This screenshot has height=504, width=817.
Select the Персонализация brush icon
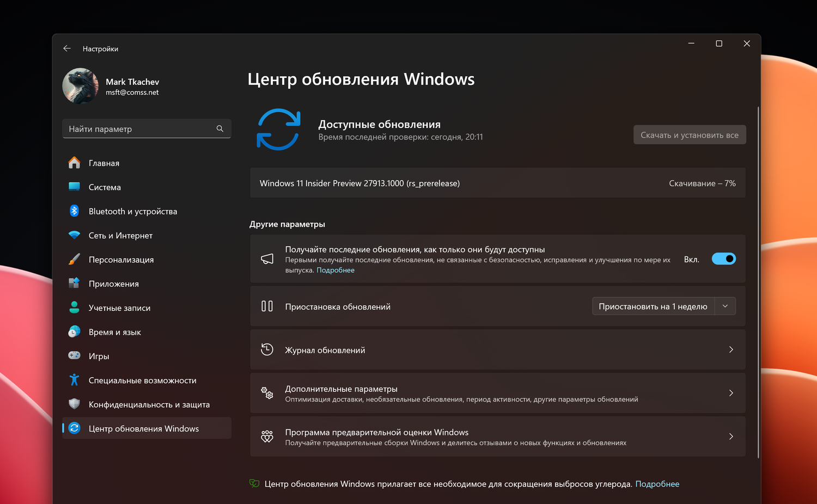(74, 259)
